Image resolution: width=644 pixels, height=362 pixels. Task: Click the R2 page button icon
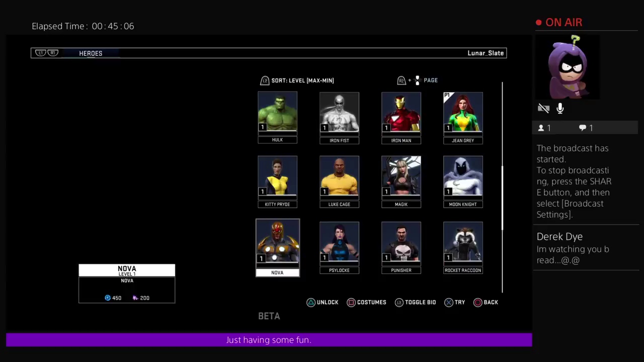point(401,80)
